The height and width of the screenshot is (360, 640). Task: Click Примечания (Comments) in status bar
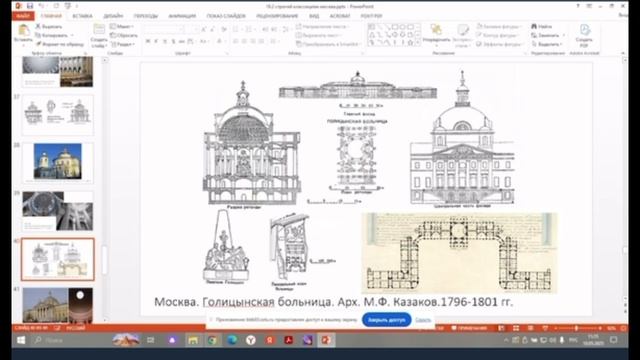click(x=469, y=328)
